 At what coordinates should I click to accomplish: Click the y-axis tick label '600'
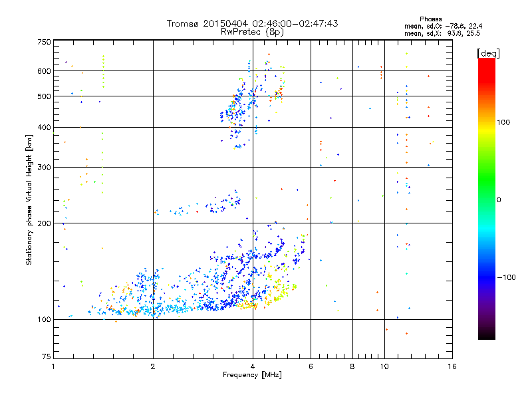[44, 71]
